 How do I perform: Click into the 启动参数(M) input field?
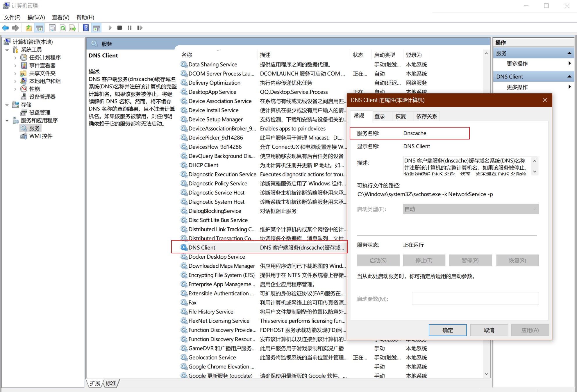pos(475,298)
